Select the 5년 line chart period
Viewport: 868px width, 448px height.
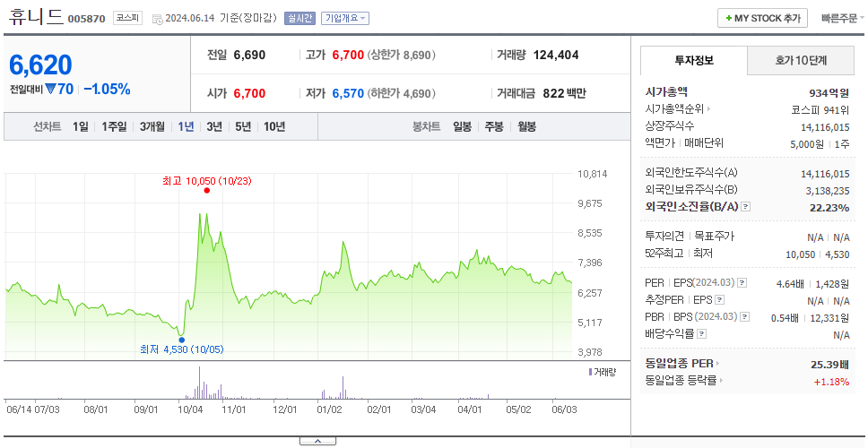click(243, 126)
